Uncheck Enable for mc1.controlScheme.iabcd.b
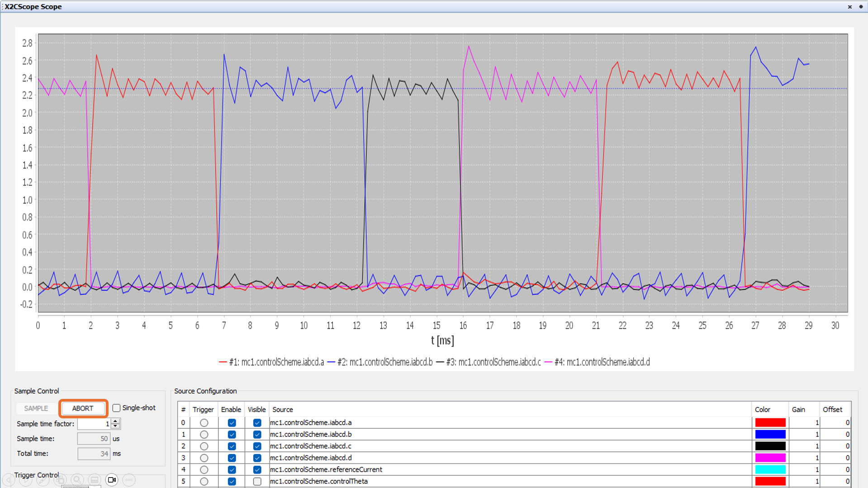This screenshot has height=488, width=868. point(232,435)
